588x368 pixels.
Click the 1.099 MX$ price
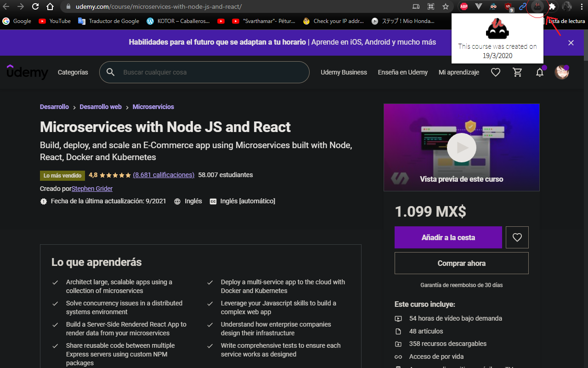430,211
